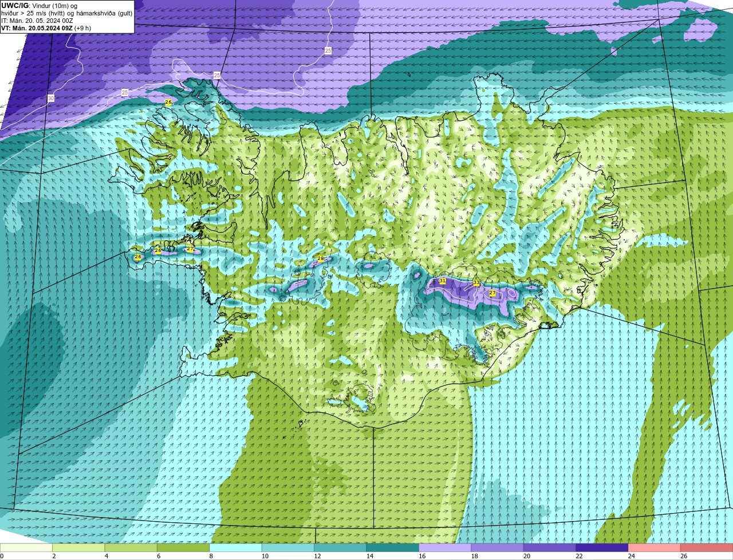733x560 pixels.
Task: Click legend tick value '0'
Action: pyautogui.click(x=2, y=556)
